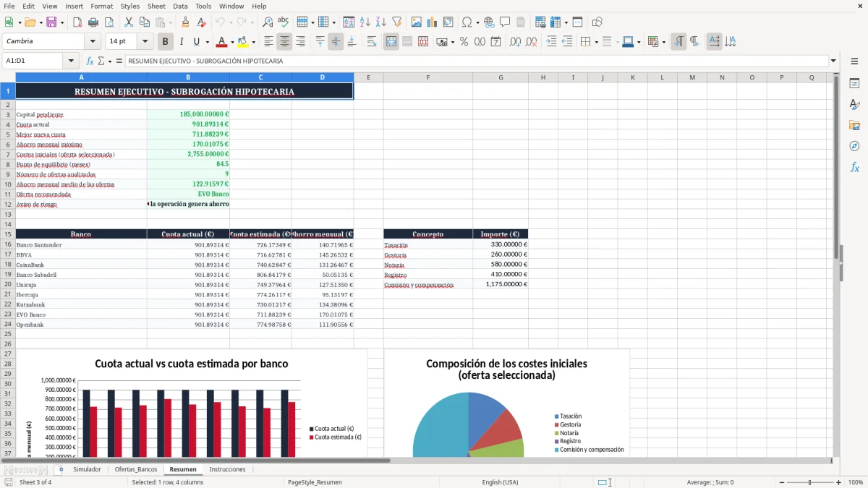Switch to Instrucciones sheet tab

(x=227, y=469)
